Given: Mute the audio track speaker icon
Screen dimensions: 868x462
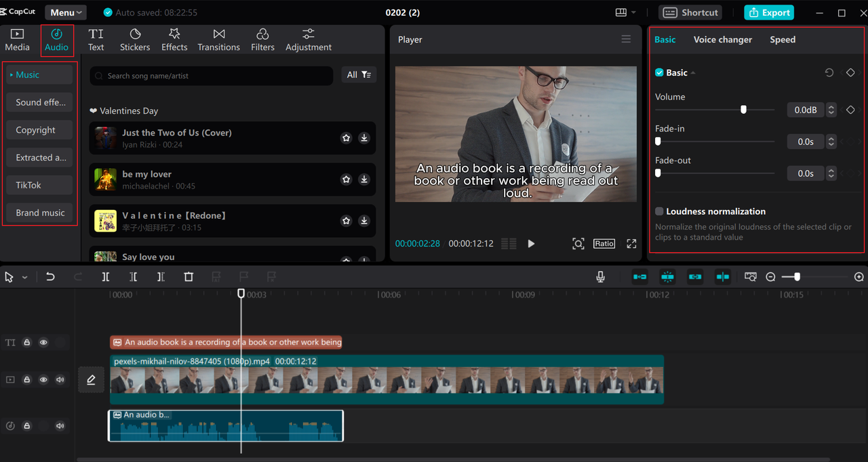Looking at the screenshot, I should (60, 426).
